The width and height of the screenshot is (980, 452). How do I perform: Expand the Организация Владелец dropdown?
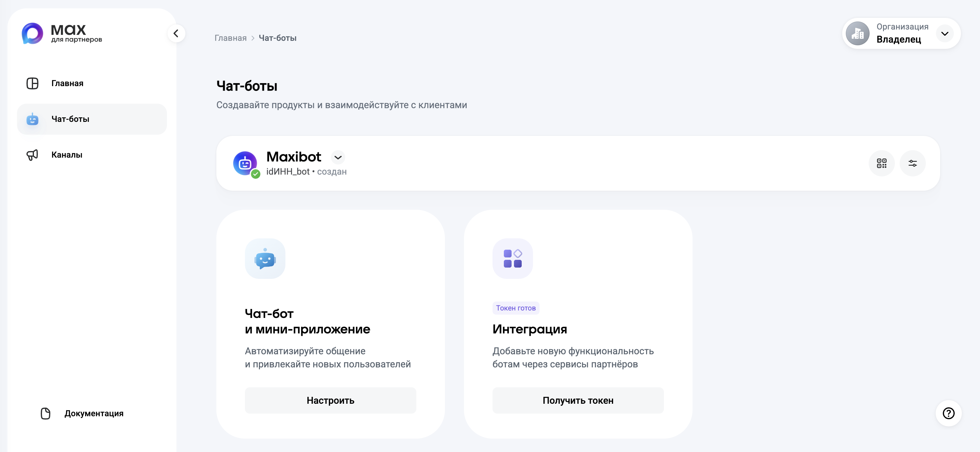[945, 33]
